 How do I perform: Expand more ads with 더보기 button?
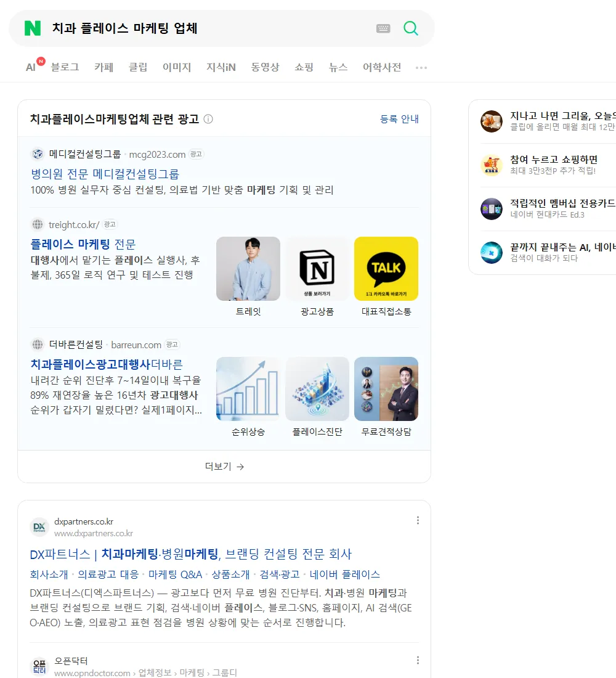(x=224, y=467)
